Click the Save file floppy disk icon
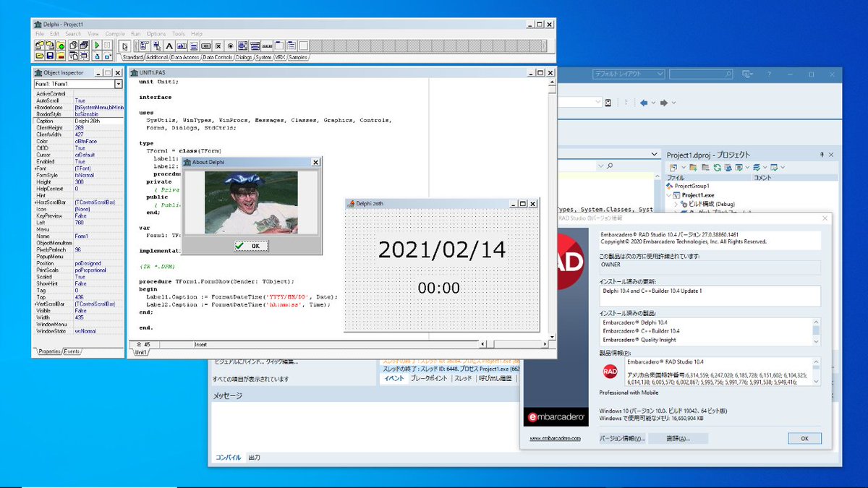 pos(50,56)
